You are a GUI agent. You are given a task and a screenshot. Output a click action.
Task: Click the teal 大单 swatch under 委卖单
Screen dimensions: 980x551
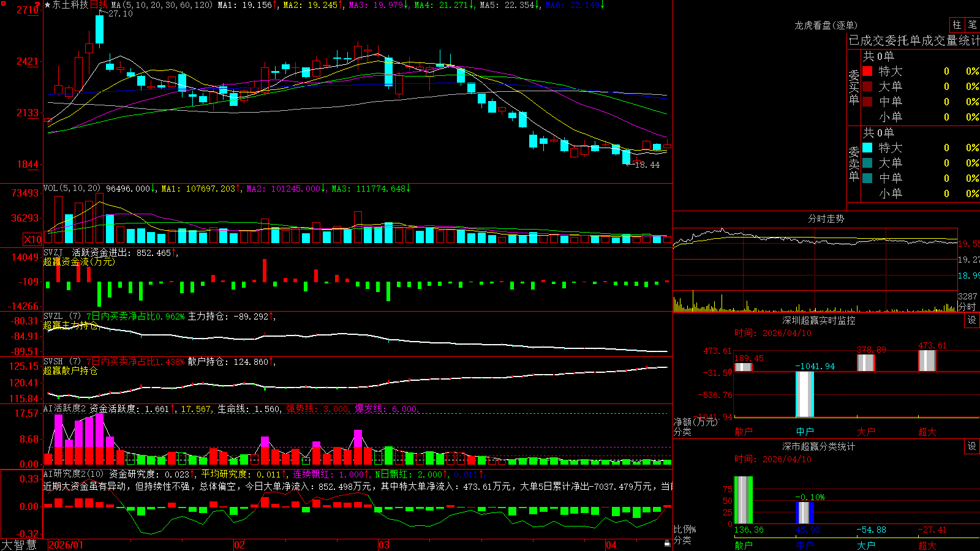(x=867, y=163)
